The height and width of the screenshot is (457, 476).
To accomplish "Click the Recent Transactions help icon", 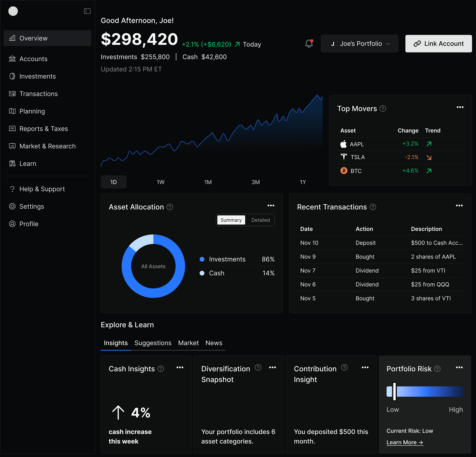I will point(373,207).
